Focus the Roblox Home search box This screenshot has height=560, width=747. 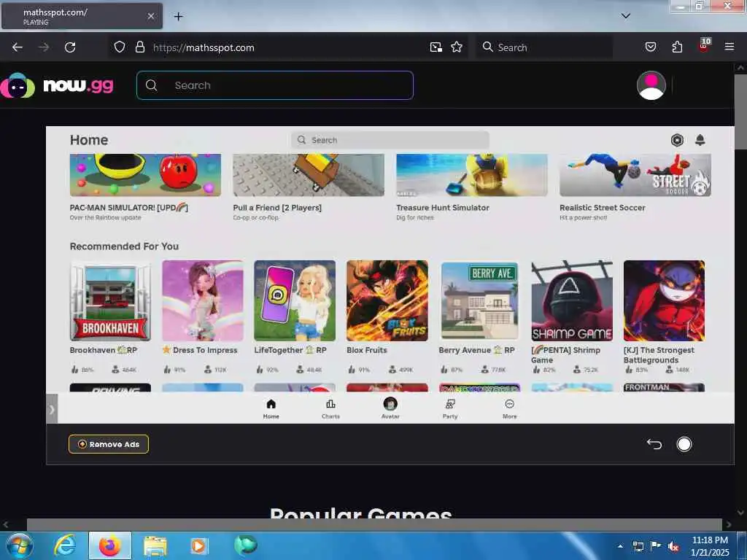(x=390, y=140)
